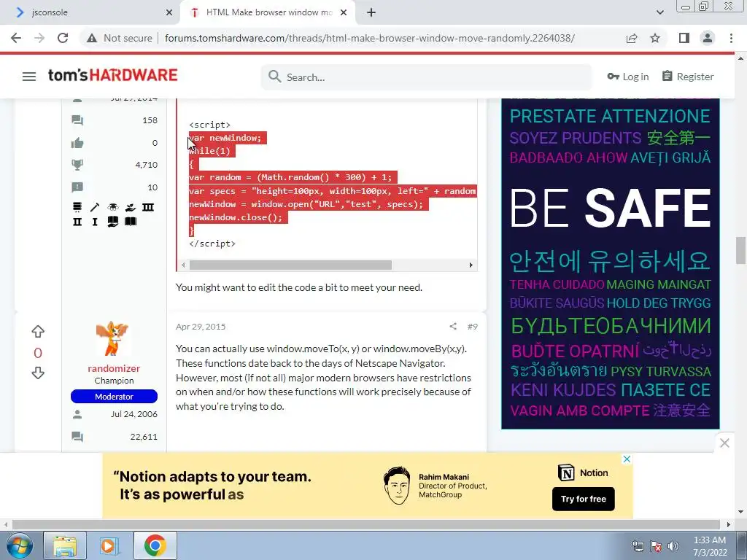Click the trophy points icon next to 4,710
Screen dimensions: 747x560
[77, 165]
